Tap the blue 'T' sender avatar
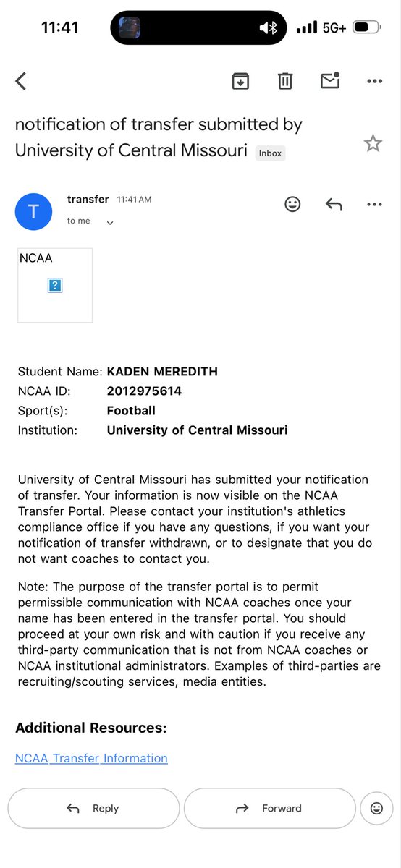401x868 pixels. tap(34, 212)
